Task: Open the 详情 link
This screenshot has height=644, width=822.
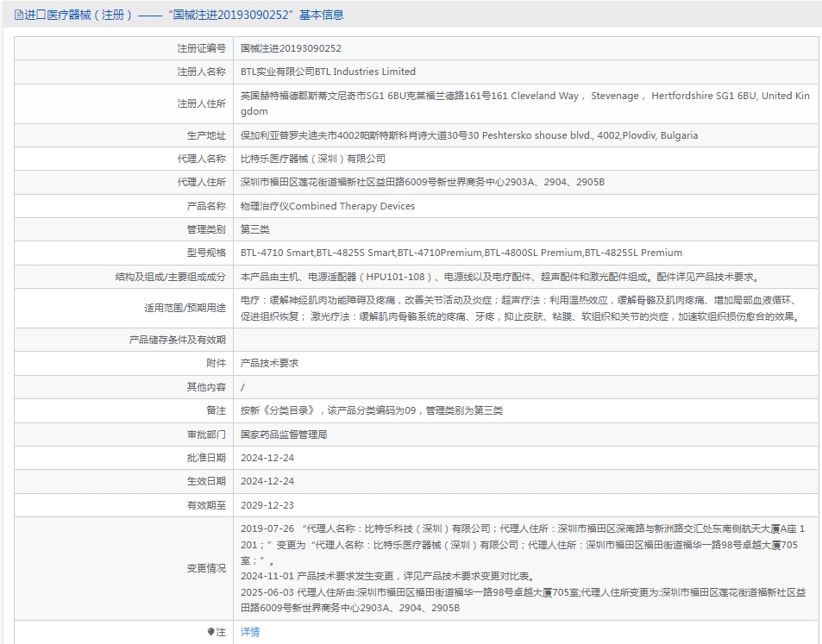Action: tap(250, 632)
